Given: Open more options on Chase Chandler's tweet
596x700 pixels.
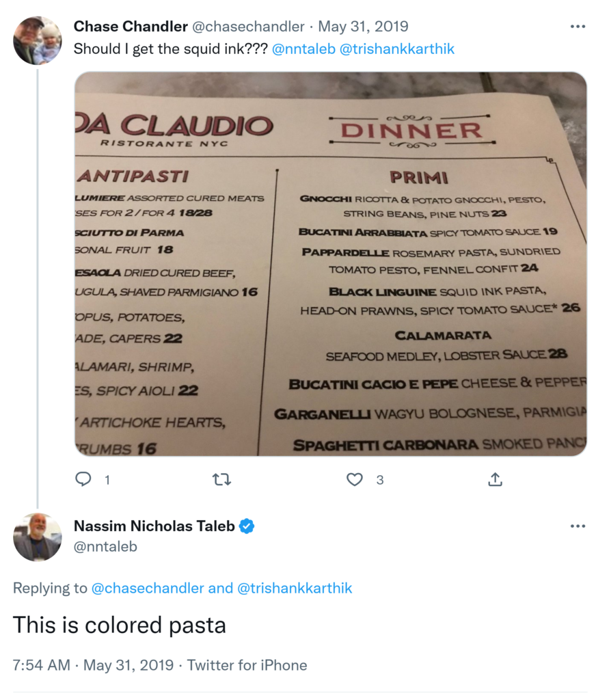Looking at the screenshot, I should pos(578,27).
